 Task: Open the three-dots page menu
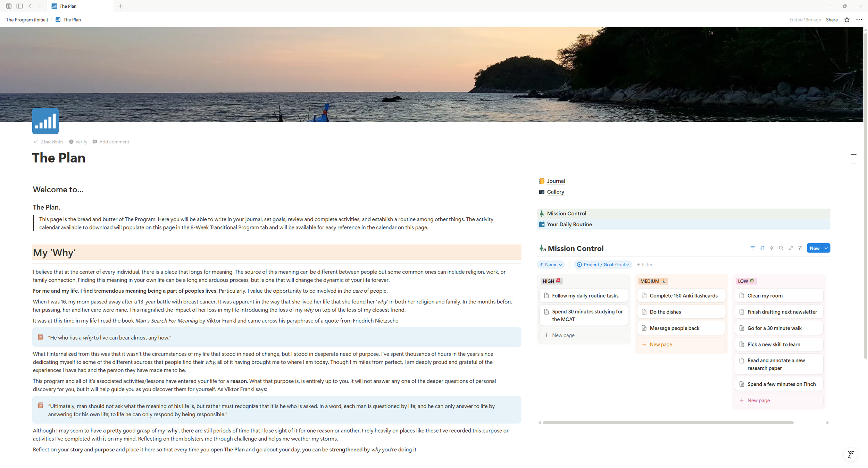(x=859, y=20)
